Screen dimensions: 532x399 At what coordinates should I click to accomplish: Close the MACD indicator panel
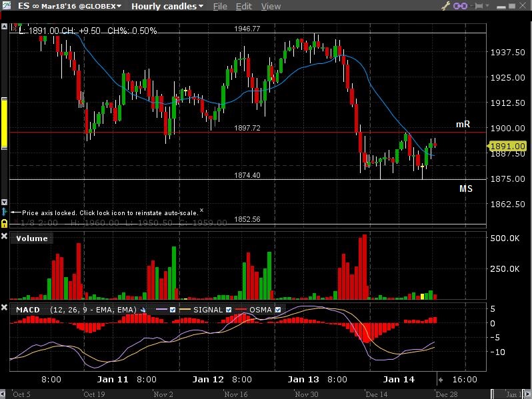[5, 309]
